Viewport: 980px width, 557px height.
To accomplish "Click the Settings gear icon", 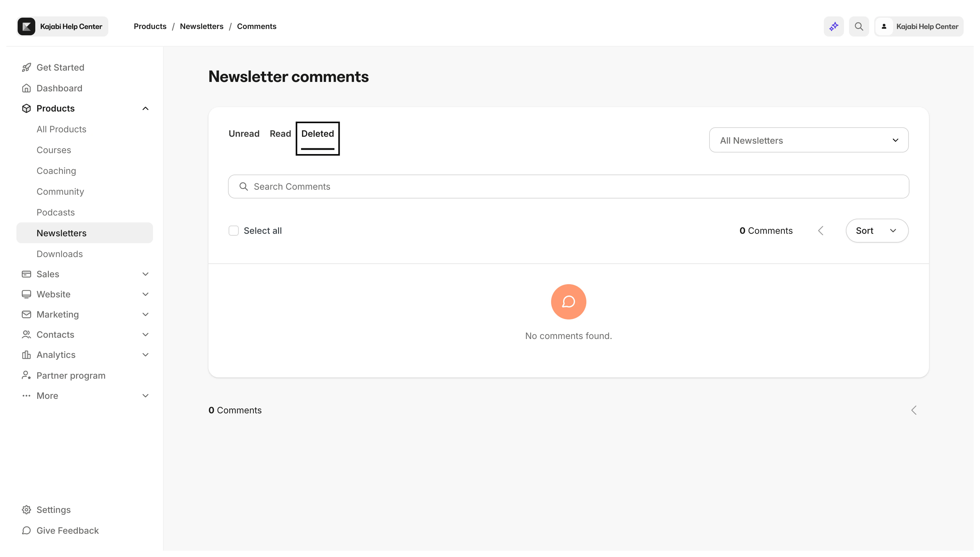I will (x=26, y=509).
